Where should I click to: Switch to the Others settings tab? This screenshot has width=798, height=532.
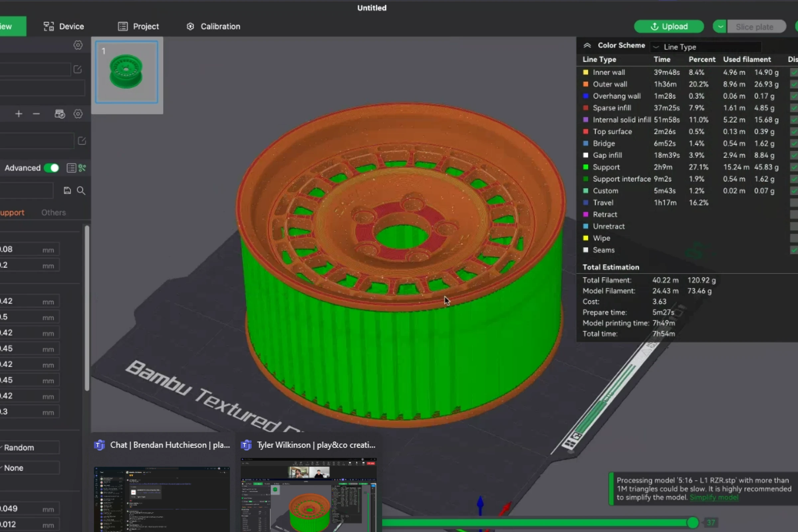(53, 212)
